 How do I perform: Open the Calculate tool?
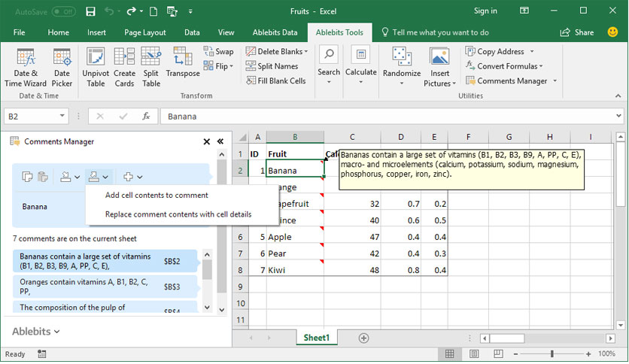tap(360, 65)
